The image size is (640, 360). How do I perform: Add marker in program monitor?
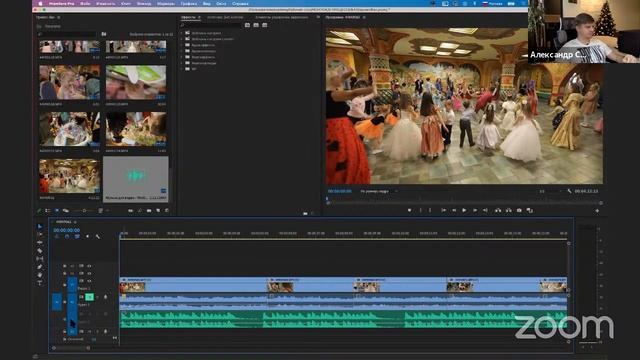coord(409,210)
